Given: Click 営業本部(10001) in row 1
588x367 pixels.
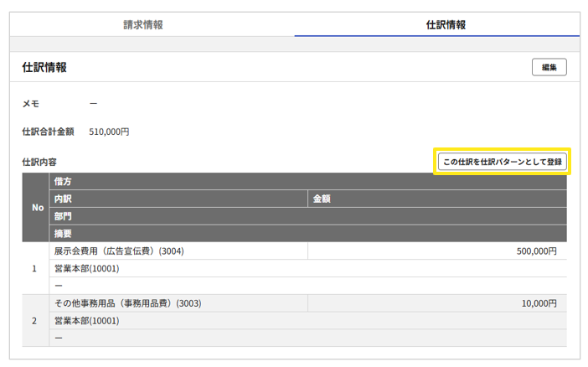Looking at the screenshot, I should click(308, 269).
